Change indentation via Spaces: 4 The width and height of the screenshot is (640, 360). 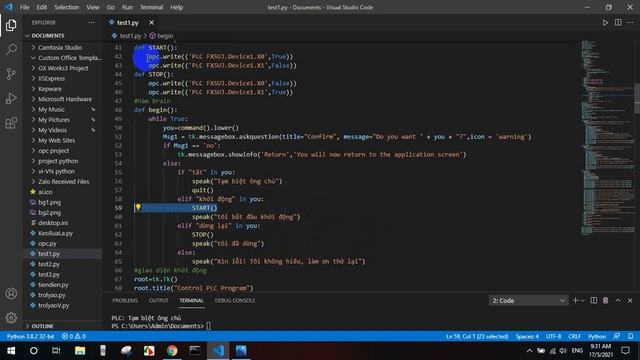527,336
